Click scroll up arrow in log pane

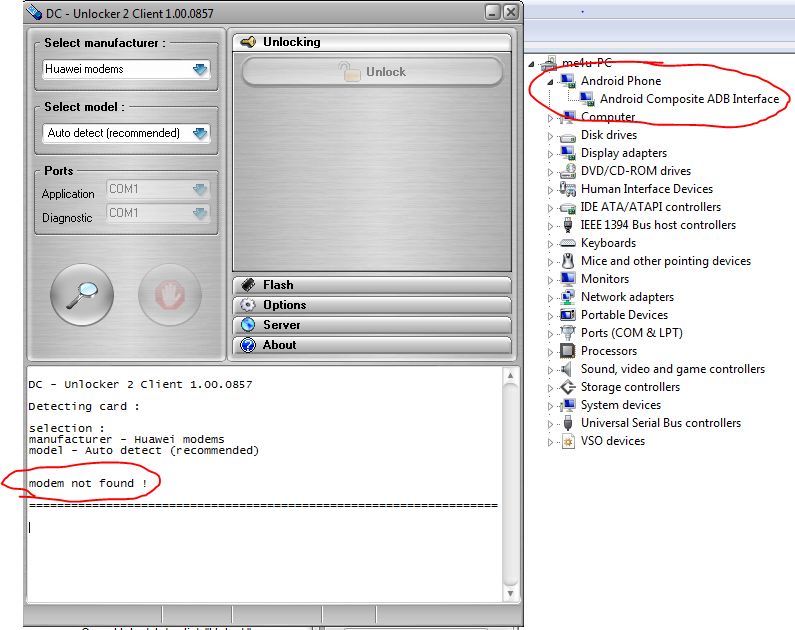[511, 376]
